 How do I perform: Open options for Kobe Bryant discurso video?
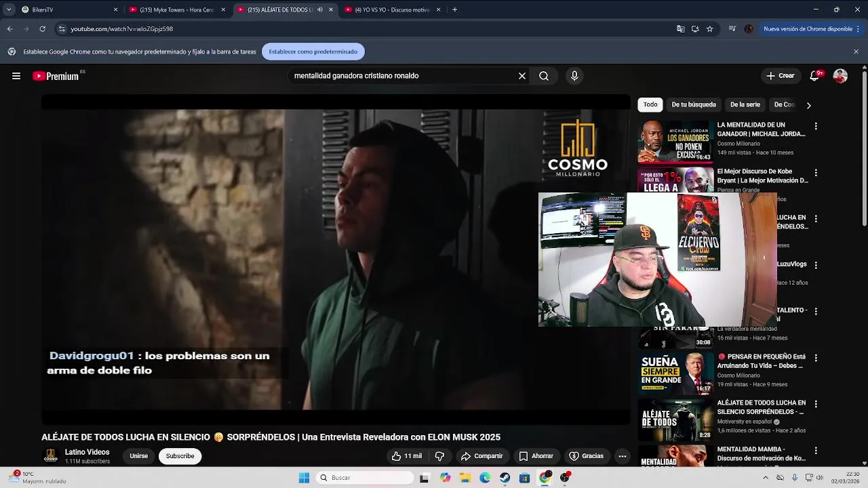pyautogui.click(x=816, y=173)
